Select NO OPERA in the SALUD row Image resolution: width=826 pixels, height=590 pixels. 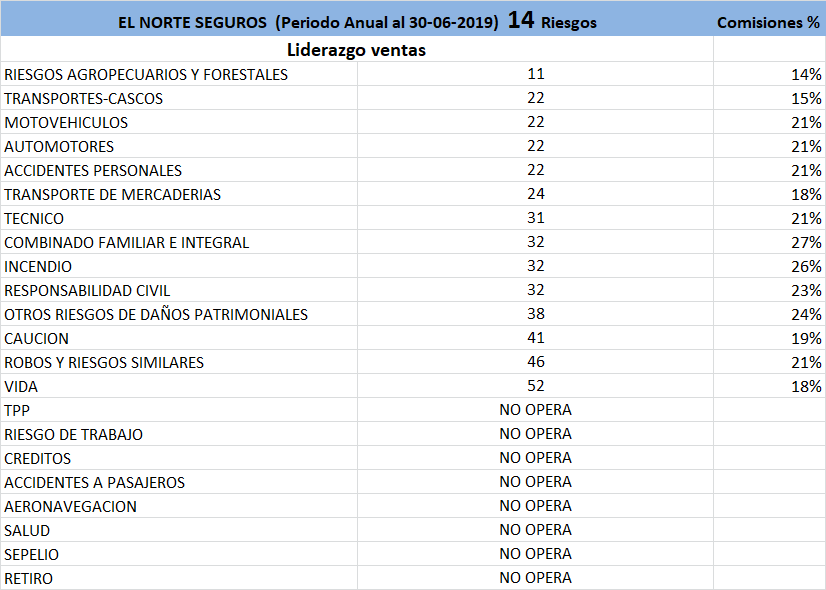[536, 530]
